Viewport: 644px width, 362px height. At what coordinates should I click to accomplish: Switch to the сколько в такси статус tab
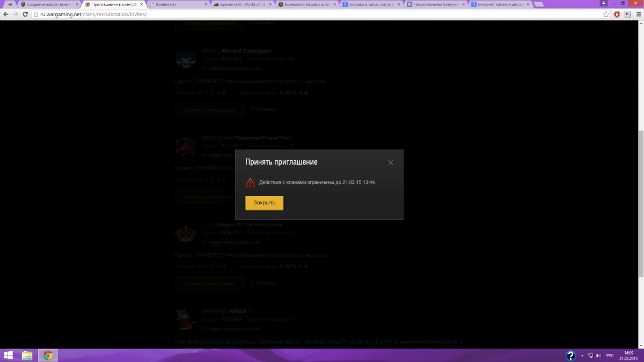[x=370, y=4]
